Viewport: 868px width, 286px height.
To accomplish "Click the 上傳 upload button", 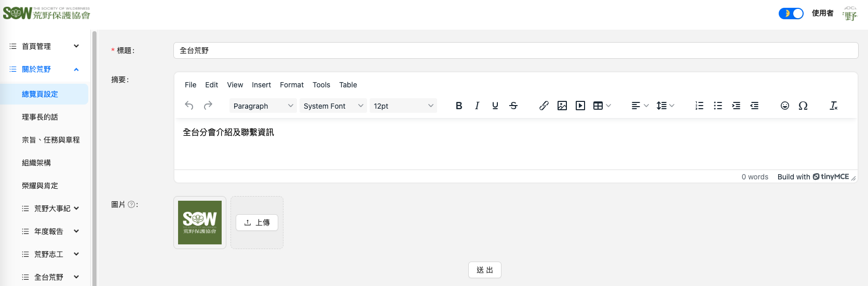I will (257, 223).
